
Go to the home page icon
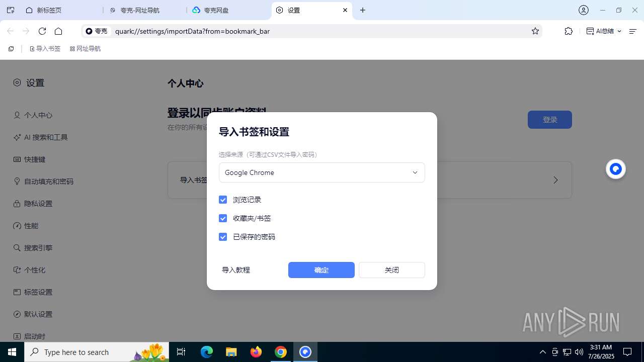[58, 31]
